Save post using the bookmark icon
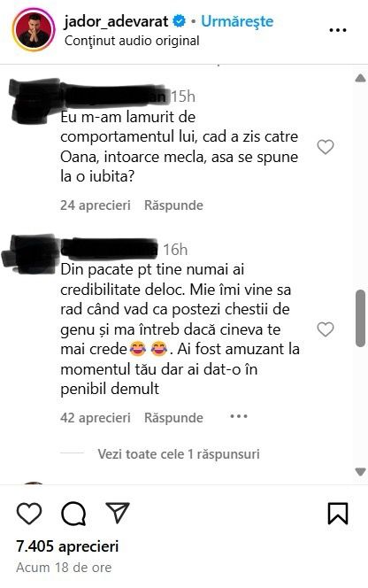 [338, 514]
